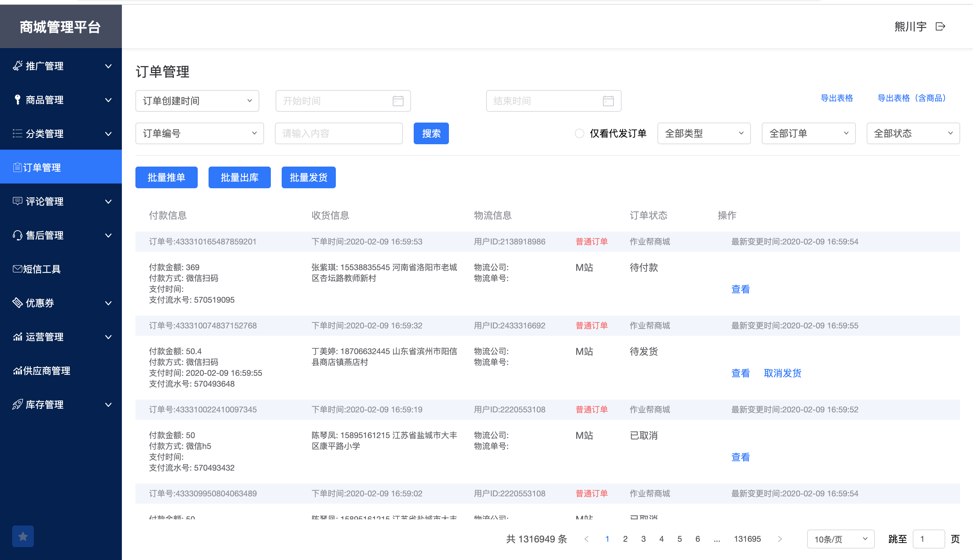Select 订单管理 in sidebar

[61, 167]
